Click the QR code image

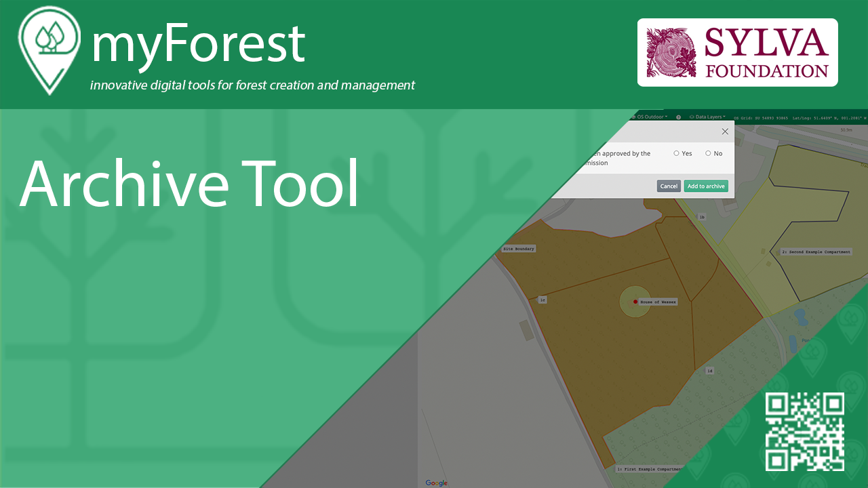[805, 432]
